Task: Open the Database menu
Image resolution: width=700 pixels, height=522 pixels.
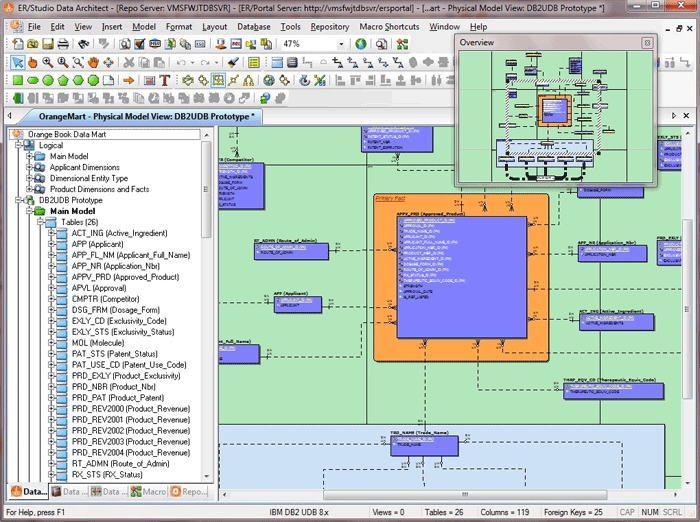Action: click(254, 27)
